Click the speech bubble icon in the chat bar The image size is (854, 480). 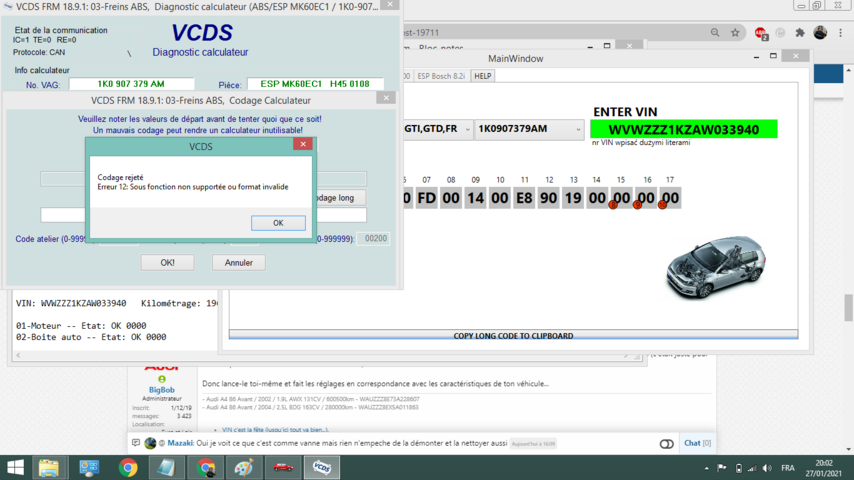tap(136, 443)
